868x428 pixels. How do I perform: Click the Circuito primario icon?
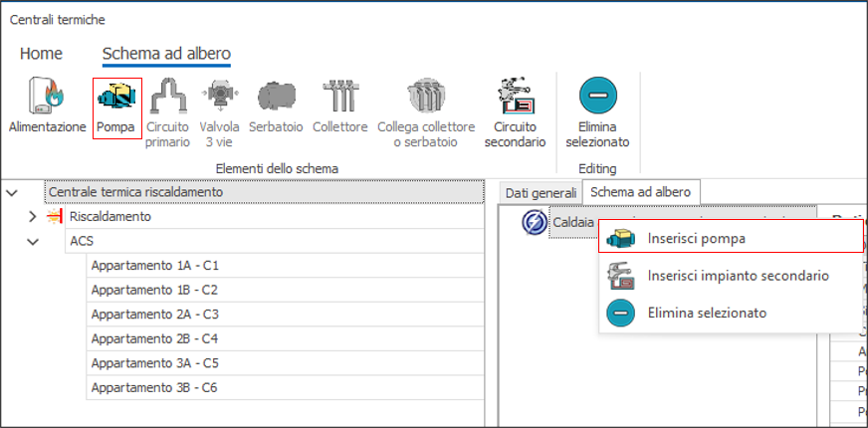click(x=167, y=99)
